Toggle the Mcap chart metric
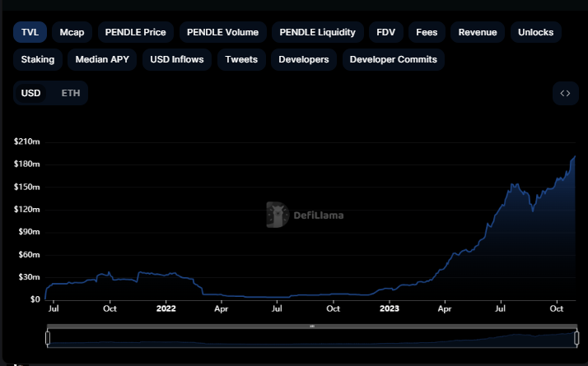 [x=72, y=32]
